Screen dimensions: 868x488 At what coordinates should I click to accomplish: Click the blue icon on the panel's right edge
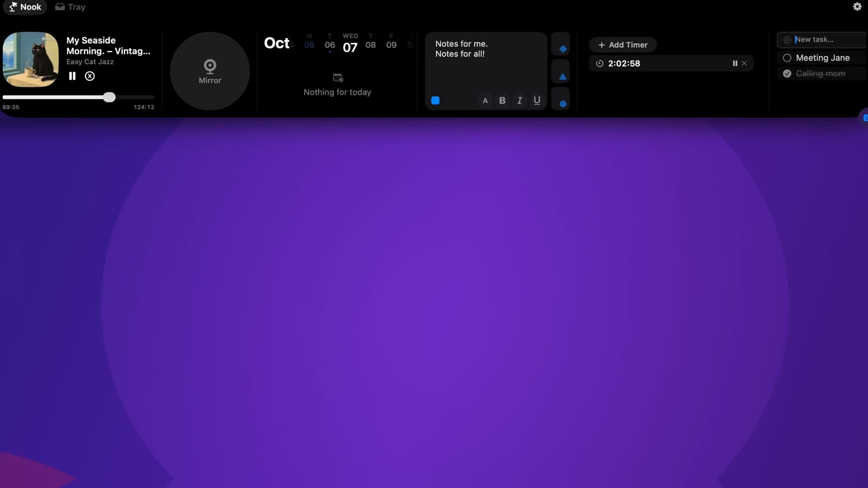click(x=865, y=118)
